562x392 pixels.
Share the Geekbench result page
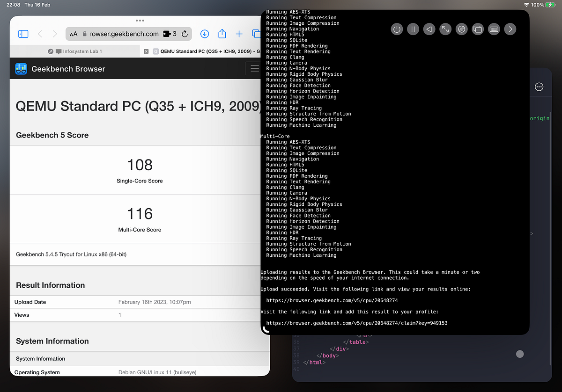222,34
